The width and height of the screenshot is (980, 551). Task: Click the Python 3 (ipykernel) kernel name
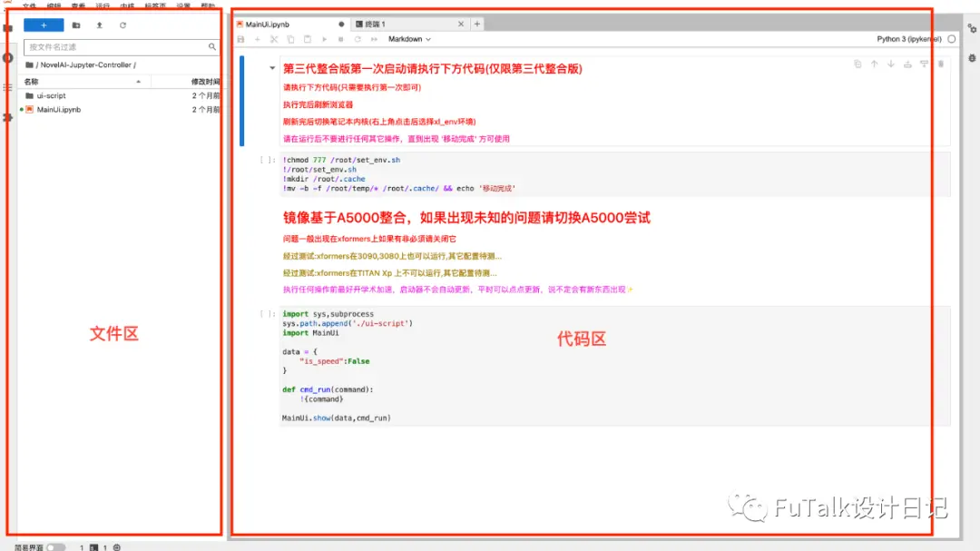pyautogui.click(x=908, y=39)
